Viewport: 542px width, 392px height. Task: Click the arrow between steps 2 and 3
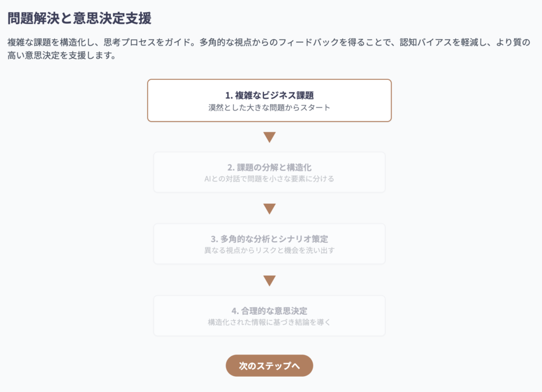[269, 209]
